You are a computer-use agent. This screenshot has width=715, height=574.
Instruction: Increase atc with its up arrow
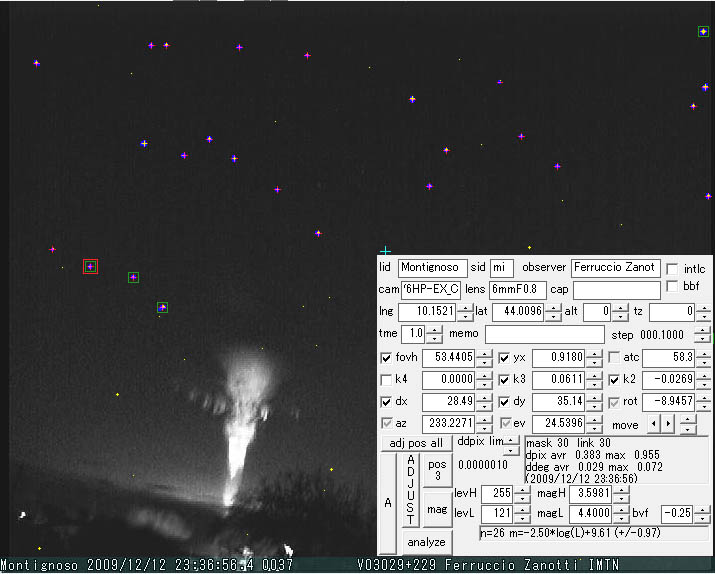tap(703, 353)
